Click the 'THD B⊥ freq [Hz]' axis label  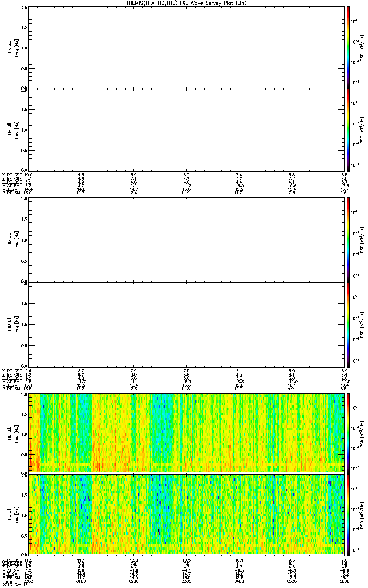[x=13, y=239]
